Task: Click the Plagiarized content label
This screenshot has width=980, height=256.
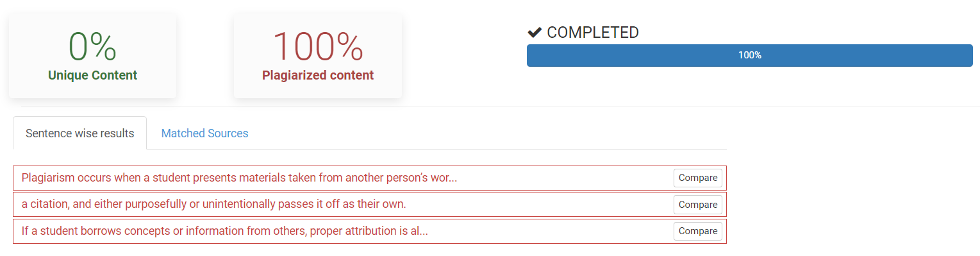Action: pos(318,75)
